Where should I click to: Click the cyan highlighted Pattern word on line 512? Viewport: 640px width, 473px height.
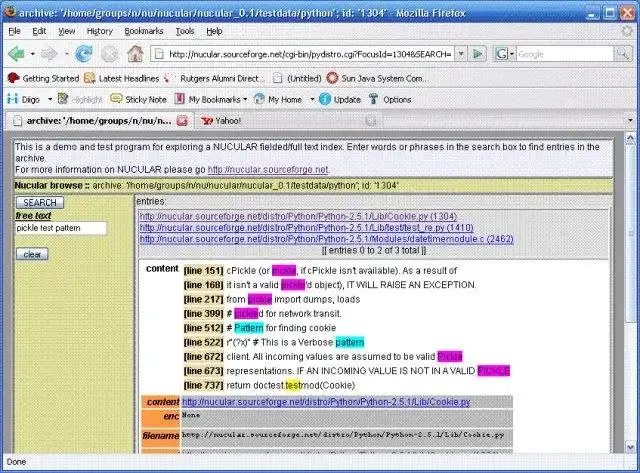click(249, 328)
